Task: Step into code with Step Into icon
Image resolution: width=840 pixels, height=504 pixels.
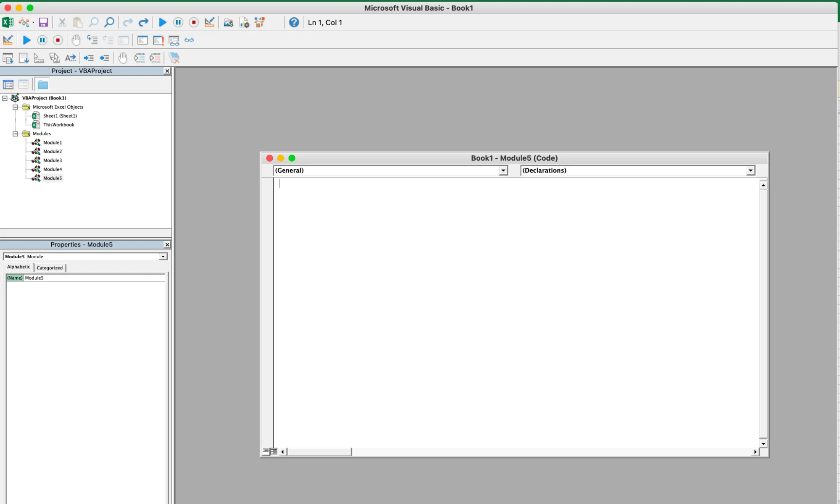Action: coord(93,40)
